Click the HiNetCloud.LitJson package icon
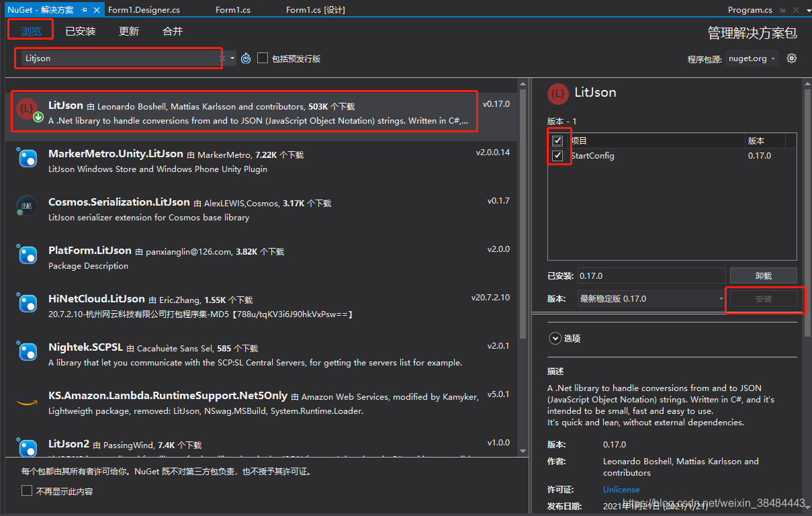 (27, 303)
